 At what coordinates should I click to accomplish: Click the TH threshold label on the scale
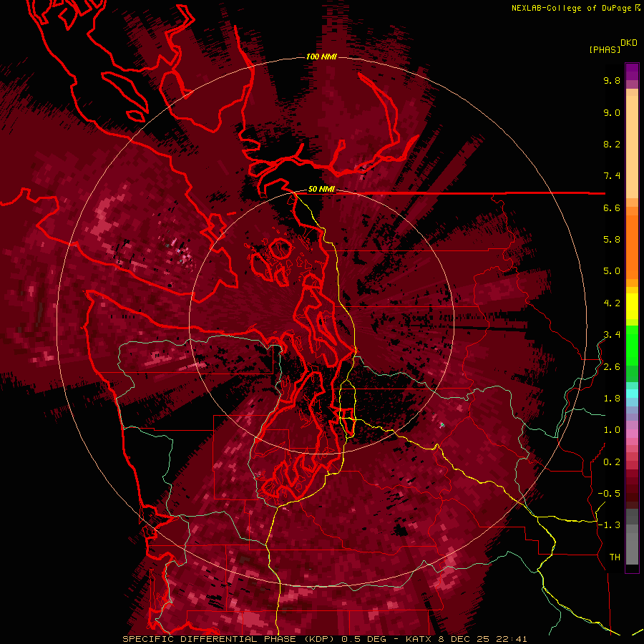(x=615, y=557)
